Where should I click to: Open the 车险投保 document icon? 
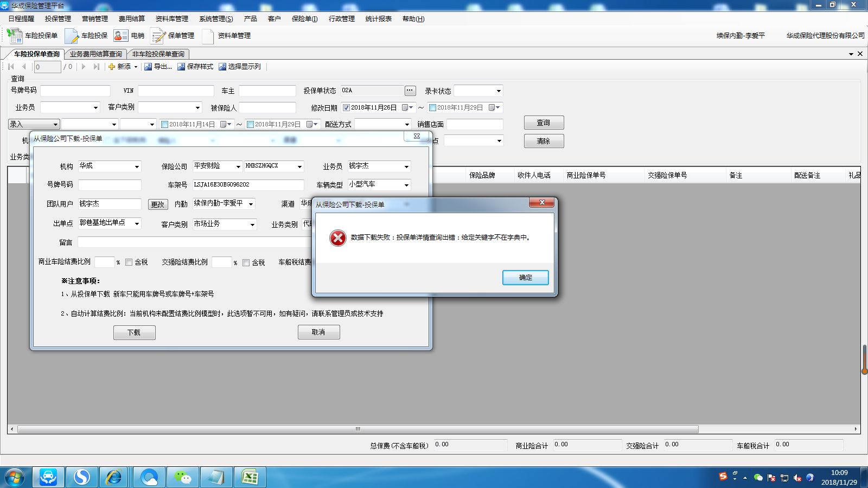[72, 36]
